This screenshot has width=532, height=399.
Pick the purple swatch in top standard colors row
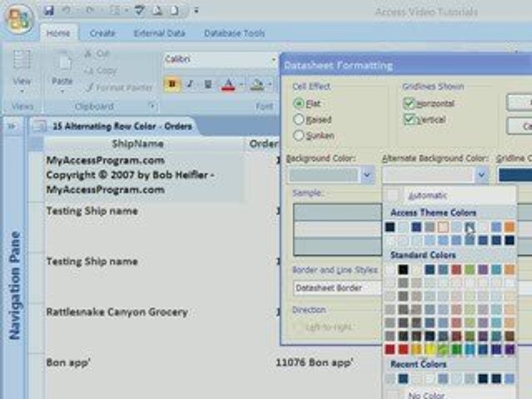pos(483,269)
